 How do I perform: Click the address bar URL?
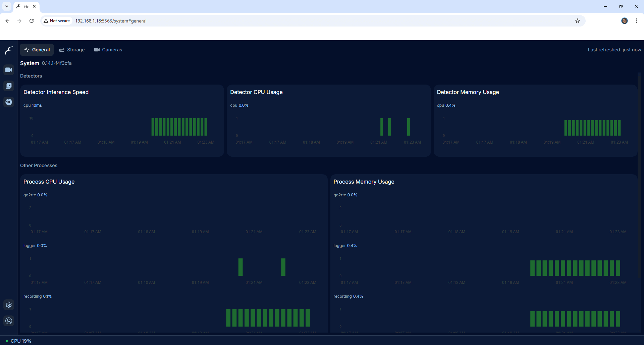click(111, 21)
